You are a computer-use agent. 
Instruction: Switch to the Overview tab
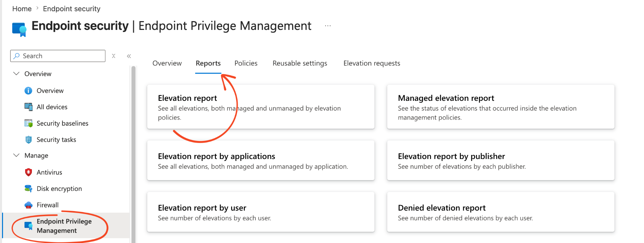tap(167, 63)
